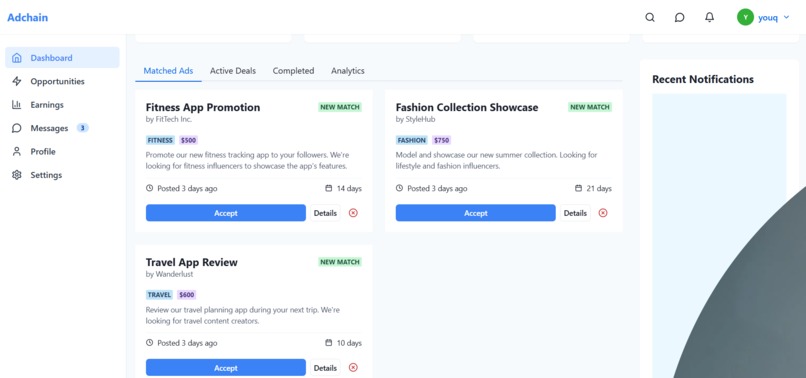Click the Settings gear icon in sidebar

[17, 175]
